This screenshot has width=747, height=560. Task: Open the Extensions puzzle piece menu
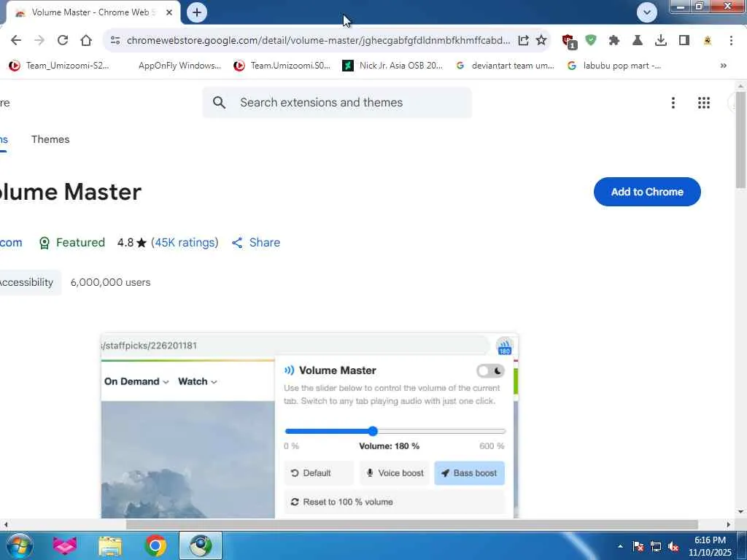[614, 41]
